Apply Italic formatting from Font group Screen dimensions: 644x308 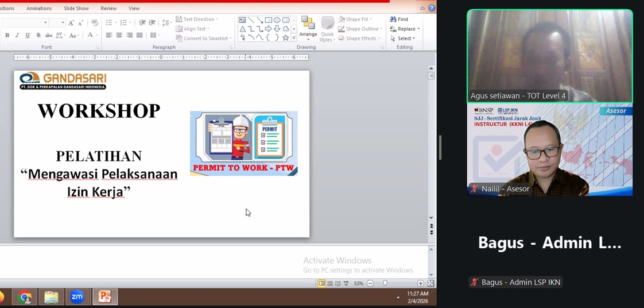[17, 36]
